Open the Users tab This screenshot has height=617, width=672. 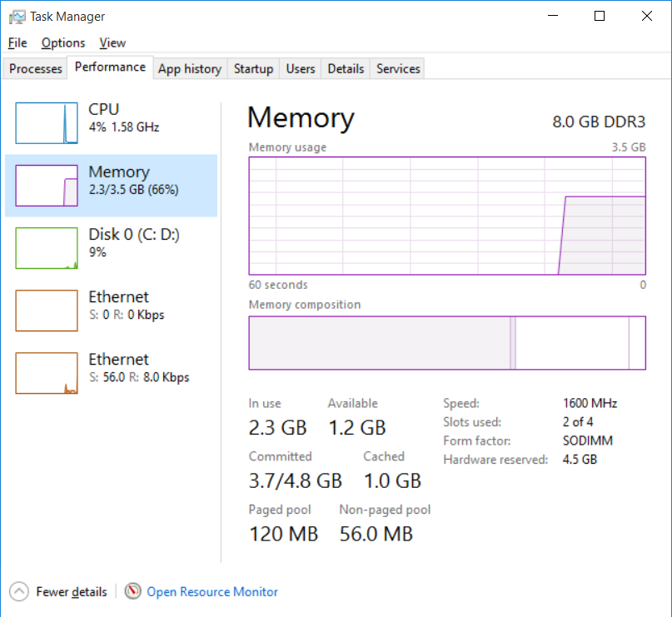pyautogui.click(x=301, y=69)
